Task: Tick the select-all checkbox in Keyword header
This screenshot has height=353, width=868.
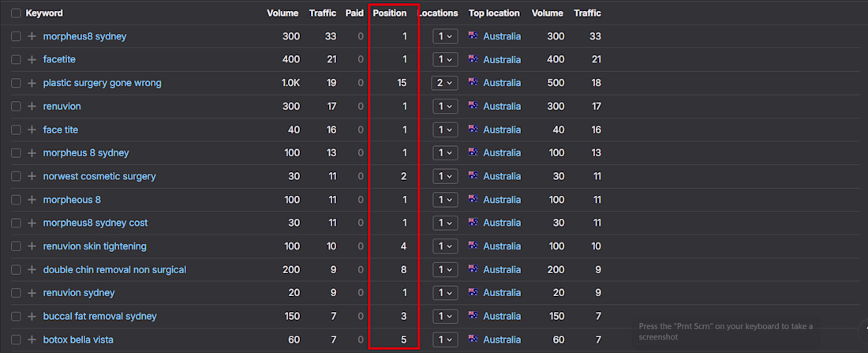Action: pyautogui.click(x=16, y=13)
